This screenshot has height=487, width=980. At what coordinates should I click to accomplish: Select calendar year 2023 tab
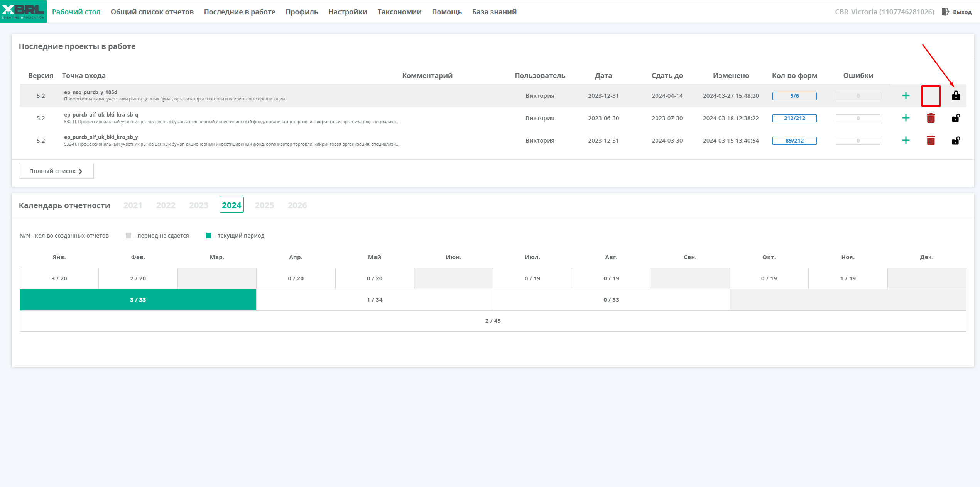tap(199, 205)
